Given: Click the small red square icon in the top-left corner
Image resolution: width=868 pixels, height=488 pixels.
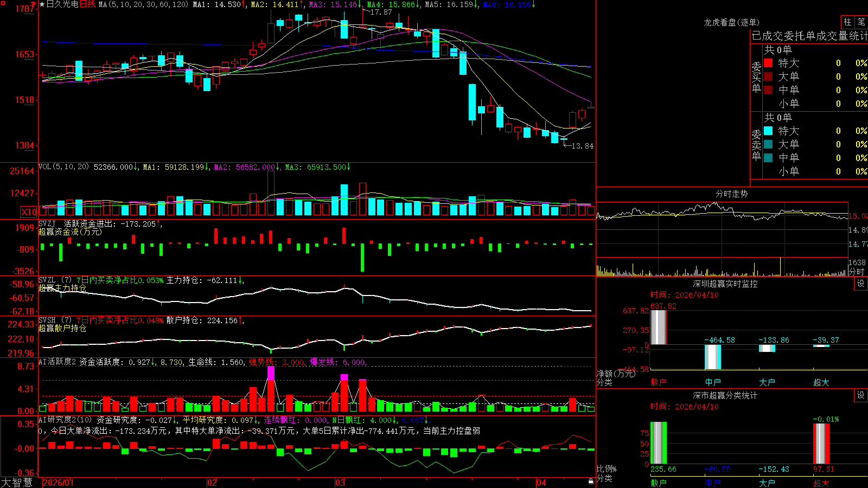Looking at the screenshot, I should pyautogui.click(x=3, y=3).
